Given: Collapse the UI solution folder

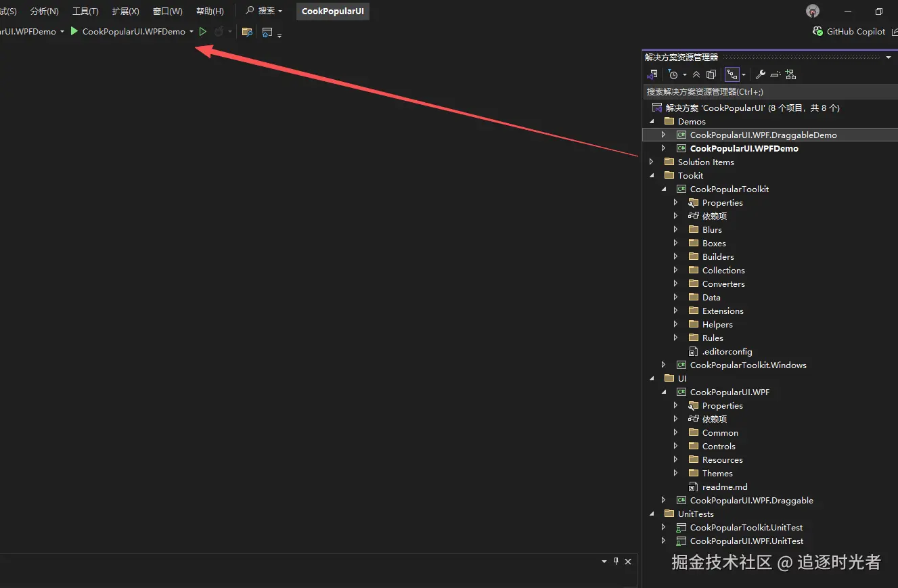Looking at the screenshot, I should point(652,379).
